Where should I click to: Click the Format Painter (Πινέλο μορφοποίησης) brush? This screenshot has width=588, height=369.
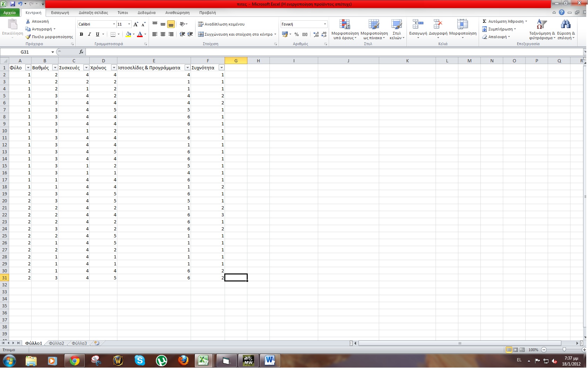tap(28, 37)
